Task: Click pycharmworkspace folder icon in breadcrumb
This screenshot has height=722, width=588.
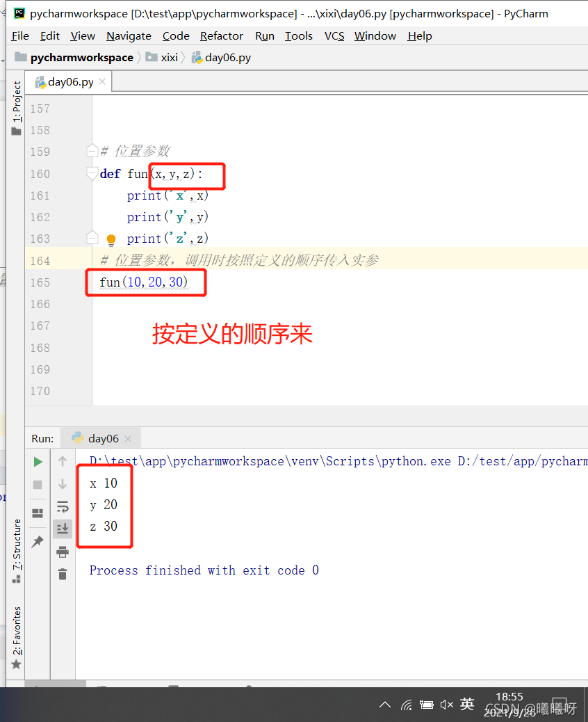Action: coord(21,56)
